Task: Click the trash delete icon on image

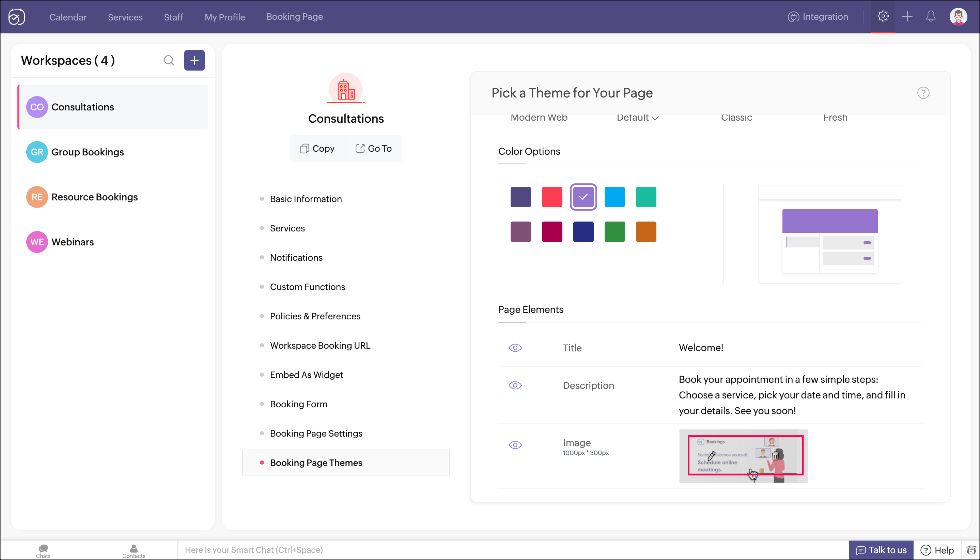Action: [775, 456]
